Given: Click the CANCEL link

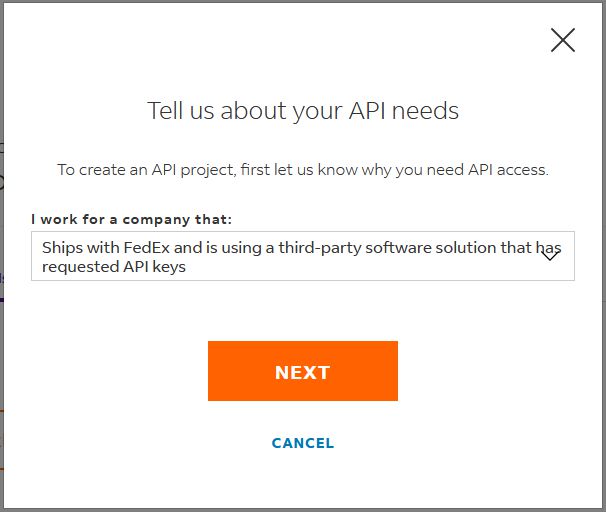Looking at the screenshot, I should (x=302, y=443).
